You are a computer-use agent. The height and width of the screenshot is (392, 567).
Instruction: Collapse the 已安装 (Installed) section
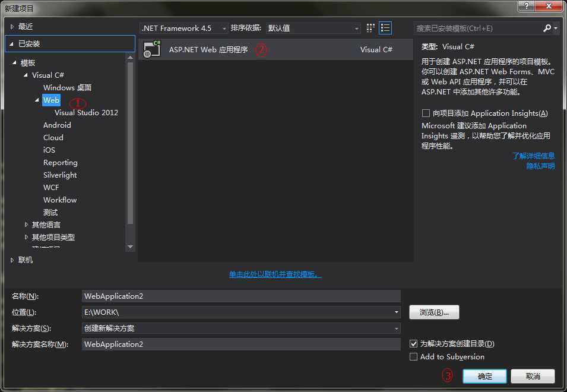[11, 44]
